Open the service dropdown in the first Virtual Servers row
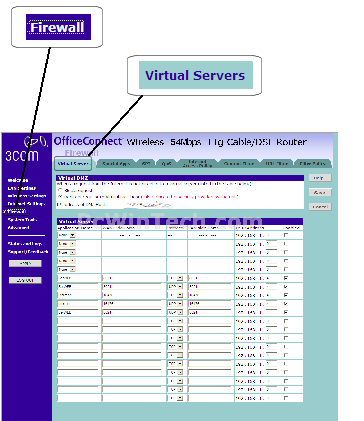 click(67, 235)
